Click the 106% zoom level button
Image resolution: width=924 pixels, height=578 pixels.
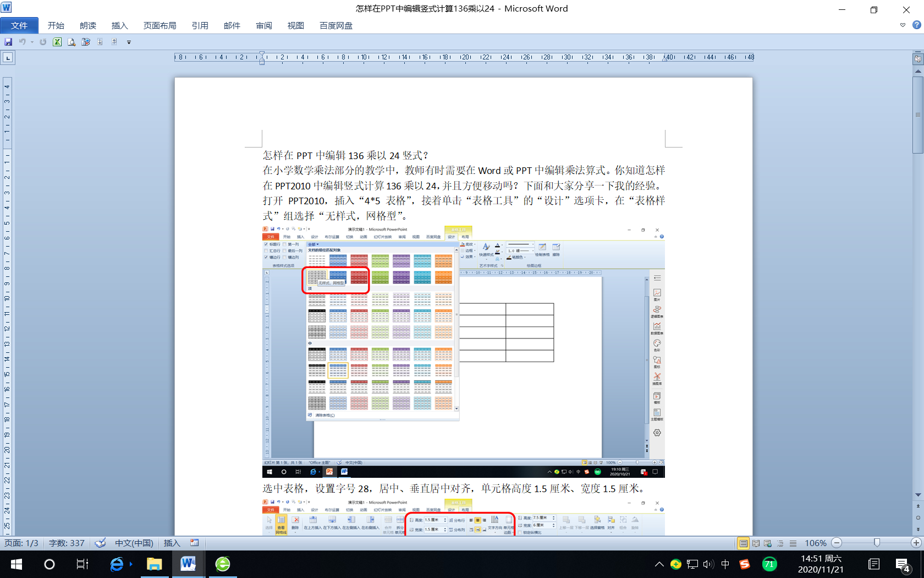[x=816, y=543]
